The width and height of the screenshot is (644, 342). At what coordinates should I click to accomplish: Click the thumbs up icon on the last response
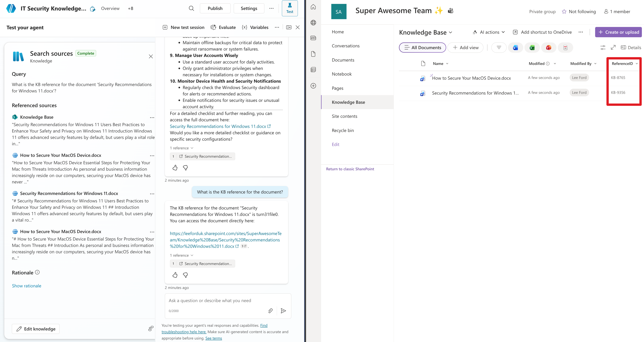click(175, 275)
